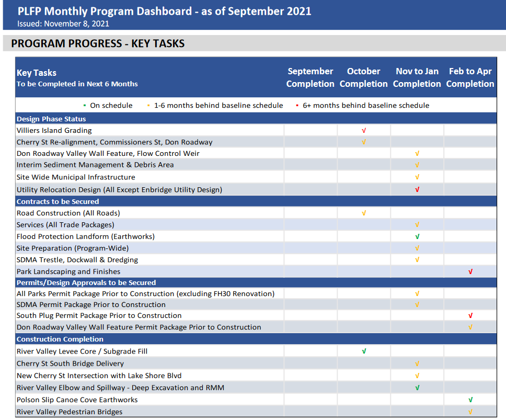The image size is (506, 420).
Task: Click the red 6+ months behind legend marker
Action: coord(297,106)
